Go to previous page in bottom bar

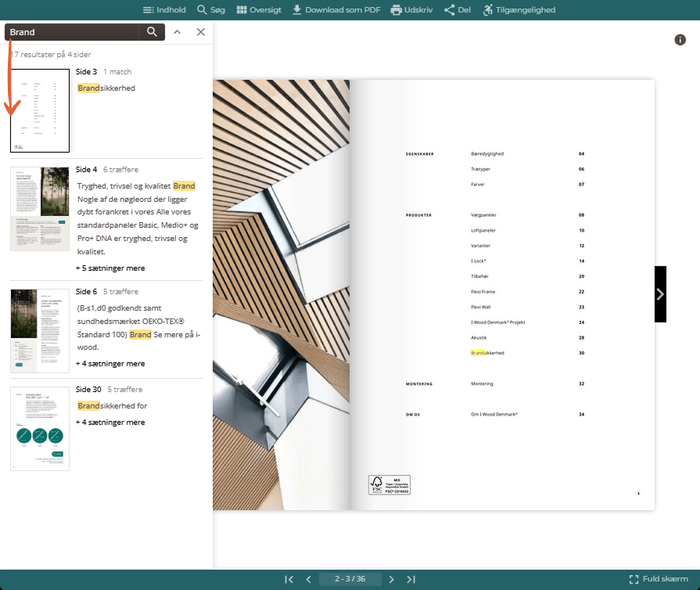click(308, 579)
